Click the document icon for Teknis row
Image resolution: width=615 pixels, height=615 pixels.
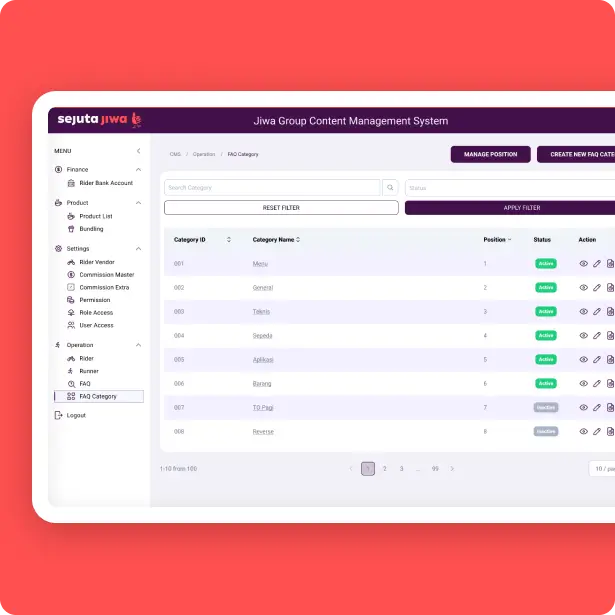tap(610, 312)
